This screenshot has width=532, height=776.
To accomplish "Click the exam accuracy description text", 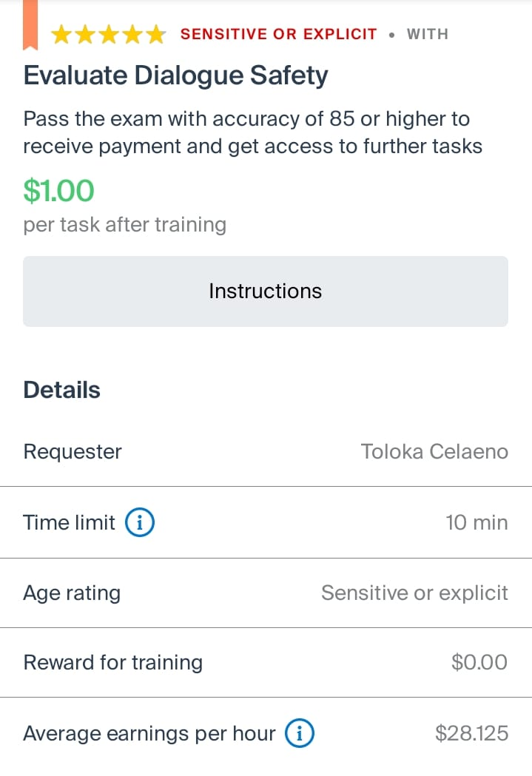I will (253, 132).
